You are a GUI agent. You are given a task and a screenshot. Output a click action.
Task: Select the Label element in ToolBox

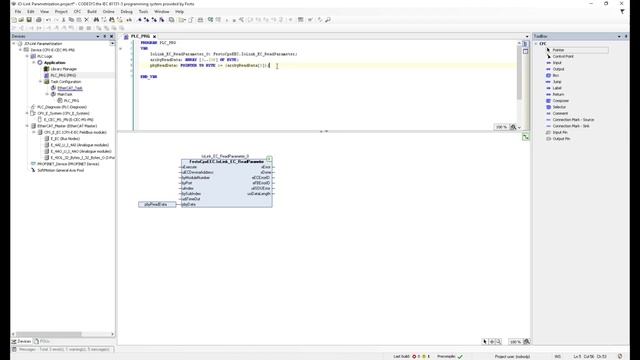tap(557, 88)
